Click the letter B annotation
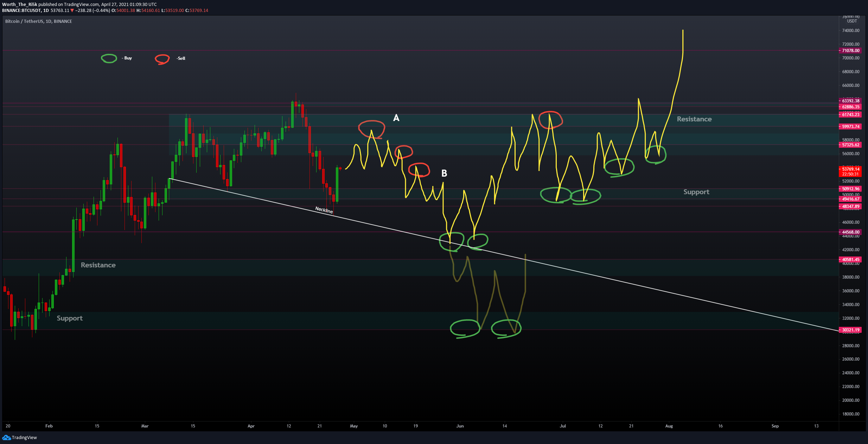Screen dimensions: 868x444 (x=444, y=173)
